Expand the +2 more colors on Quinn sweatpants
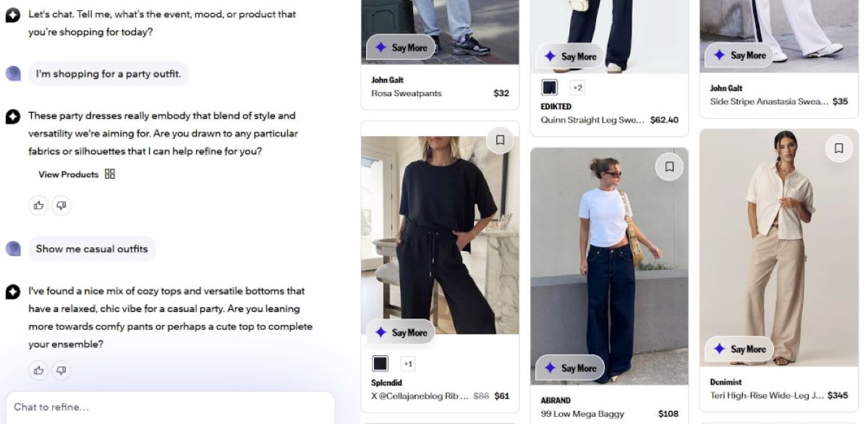This screenshot has height=424, width=868. pos(577,88)
